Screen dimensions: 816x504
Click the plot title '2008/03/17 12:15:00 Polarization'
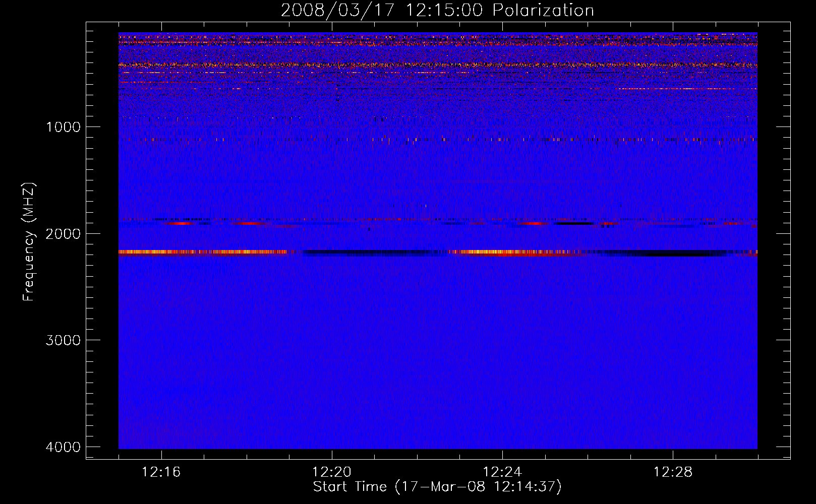coord(437,11)
